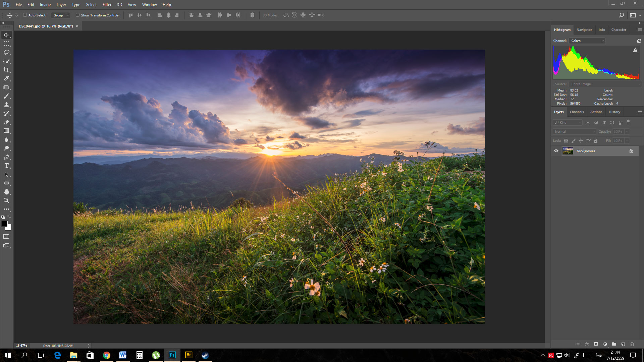Toggle the layer filtering on/off switch
Image resolution: width=644 pixels, height=362 pixels.
pos(628,122)
